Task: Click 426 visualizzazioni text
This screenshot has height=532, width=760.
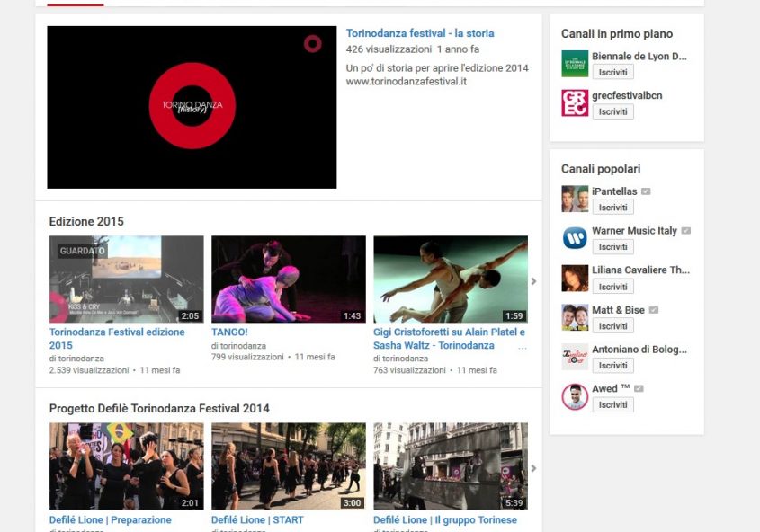Action: 389,49
